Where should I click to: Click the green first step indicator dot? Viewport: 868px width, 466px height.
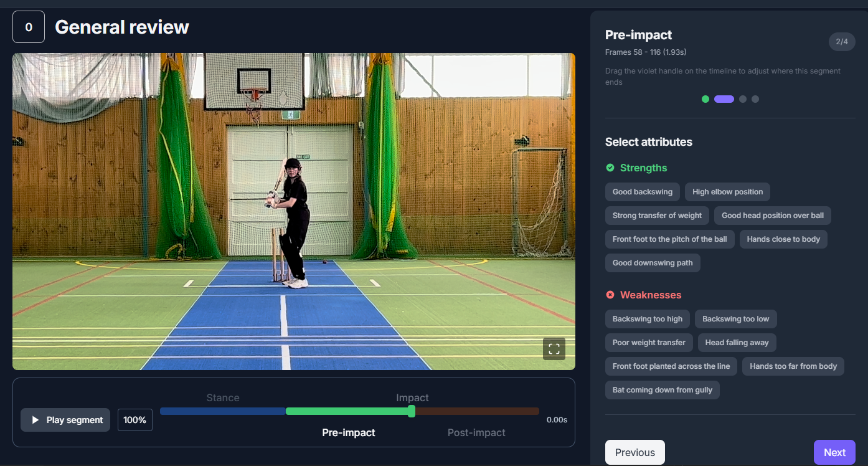[x=705, y=99]
